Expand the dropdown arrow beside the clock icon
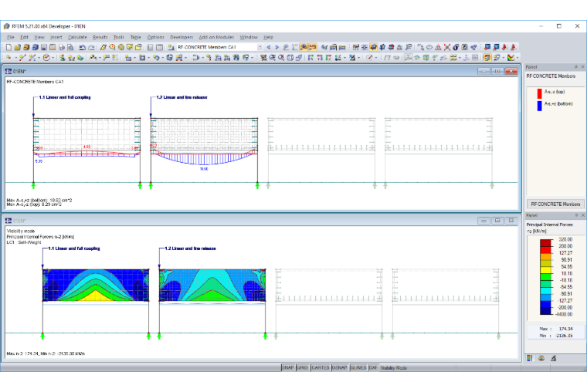This screenshot has width=587, height=392. (53, 58)
